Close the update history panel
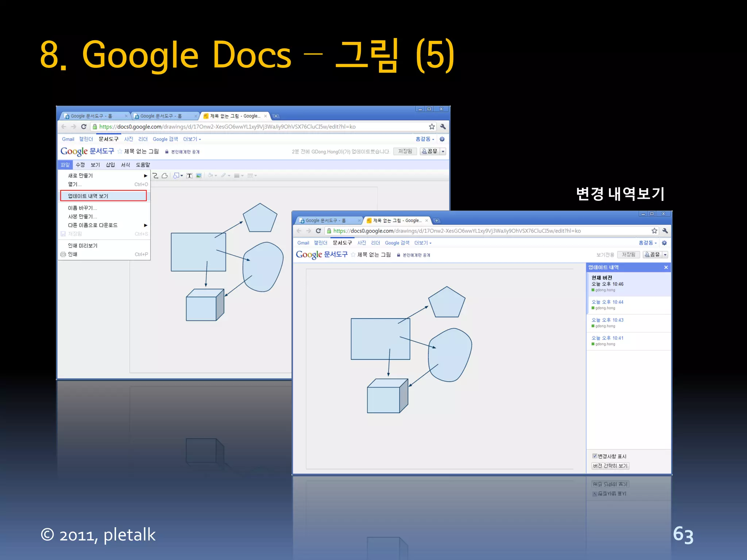 point(666,267)
